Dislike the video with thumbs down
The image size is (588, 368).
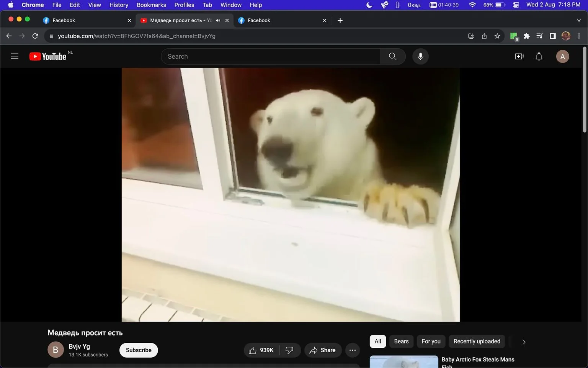coord(290,350)
